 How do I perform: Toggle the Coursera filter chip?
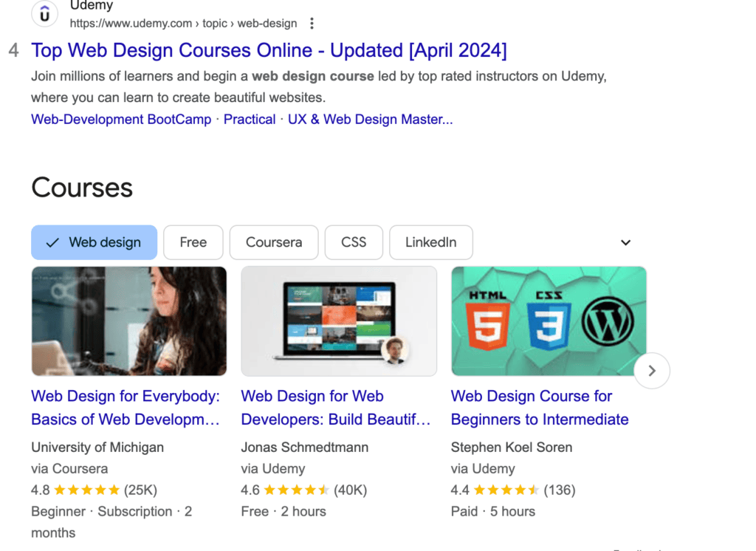click(x=274, y=242)
